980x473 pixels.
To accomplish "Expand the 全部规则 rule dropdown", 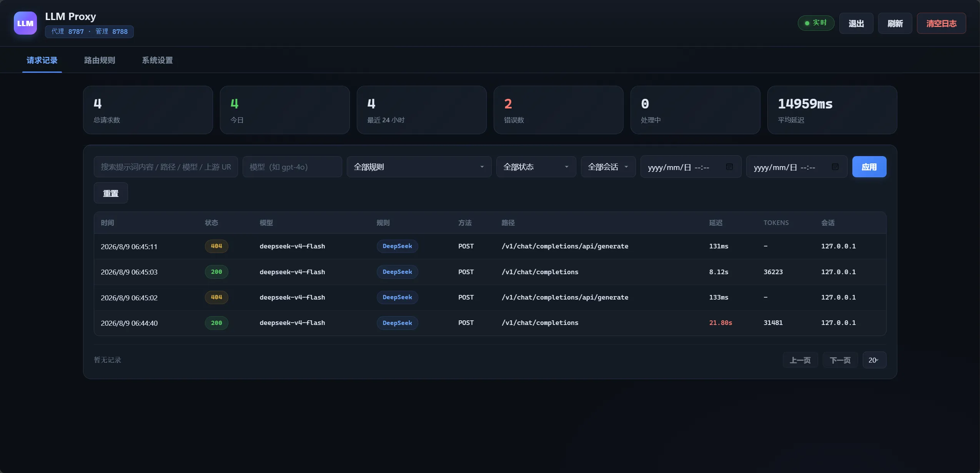I will (419, 167).
